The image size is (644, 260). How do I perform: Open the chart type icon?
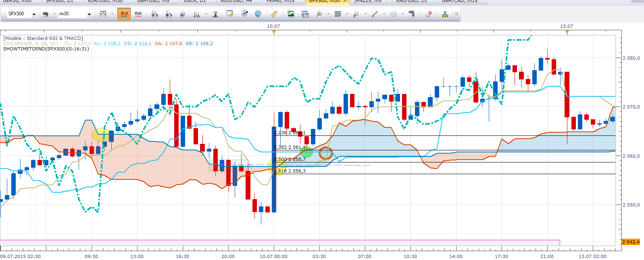click(103, 14)
